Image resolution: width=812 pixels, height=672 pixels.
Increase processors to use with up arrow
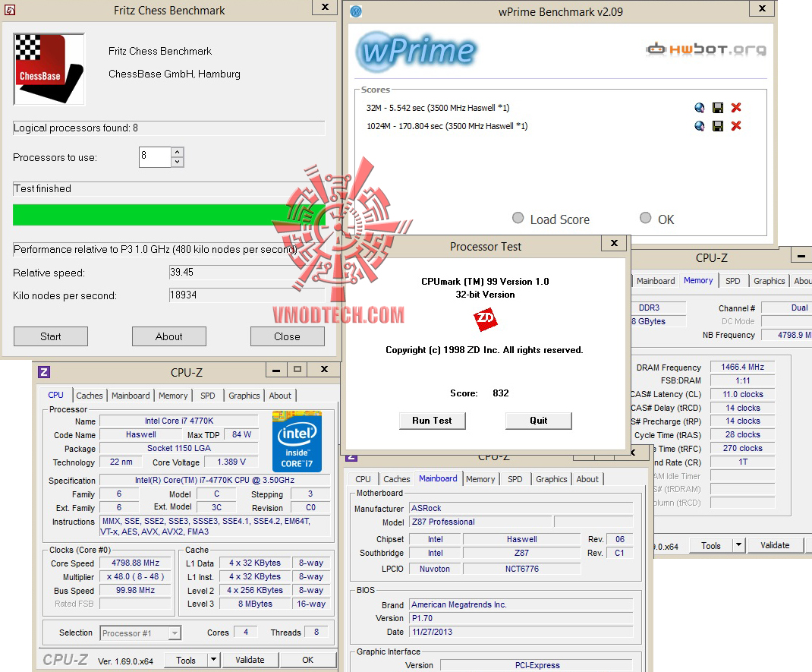pos(177,152)
